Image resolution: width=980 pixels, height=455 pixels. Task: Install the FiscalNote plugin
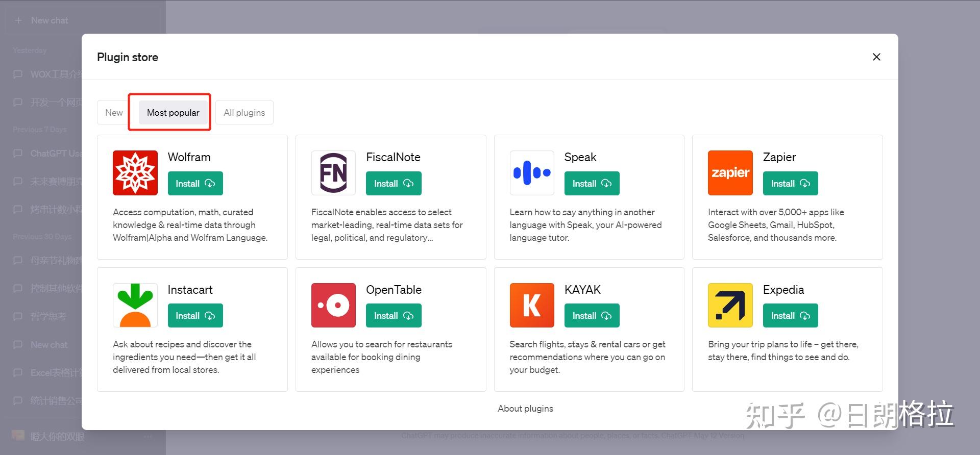coord(394,184)
